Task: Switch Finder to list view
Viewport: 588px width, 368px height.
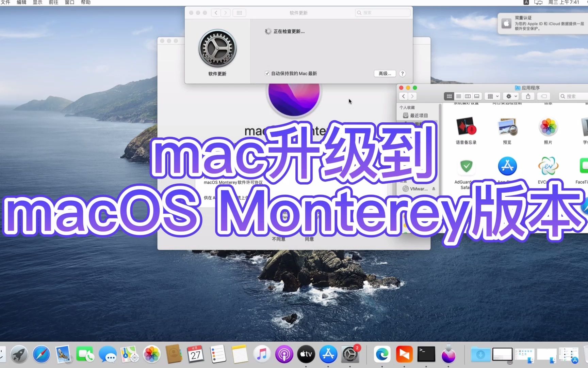Action: coord(458,96)
